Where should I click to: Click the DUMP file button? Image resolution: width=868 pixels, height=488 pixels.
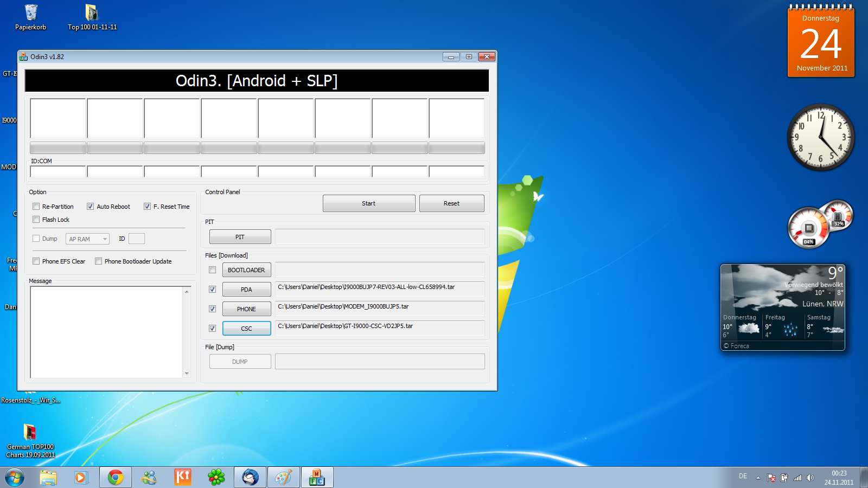(x=240, y=362)
